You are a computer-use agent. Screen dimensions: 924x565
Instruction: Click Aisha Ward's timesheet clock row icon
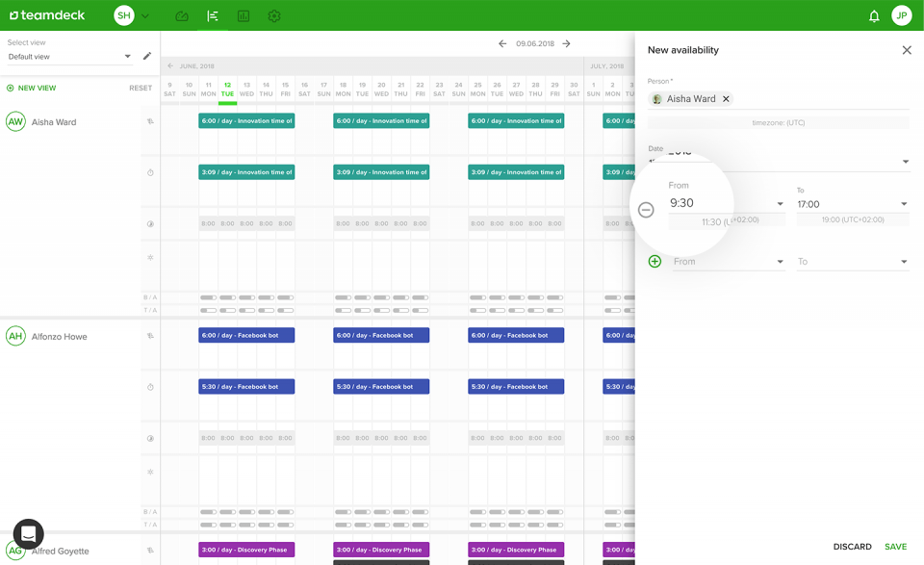tap(150, 172)
